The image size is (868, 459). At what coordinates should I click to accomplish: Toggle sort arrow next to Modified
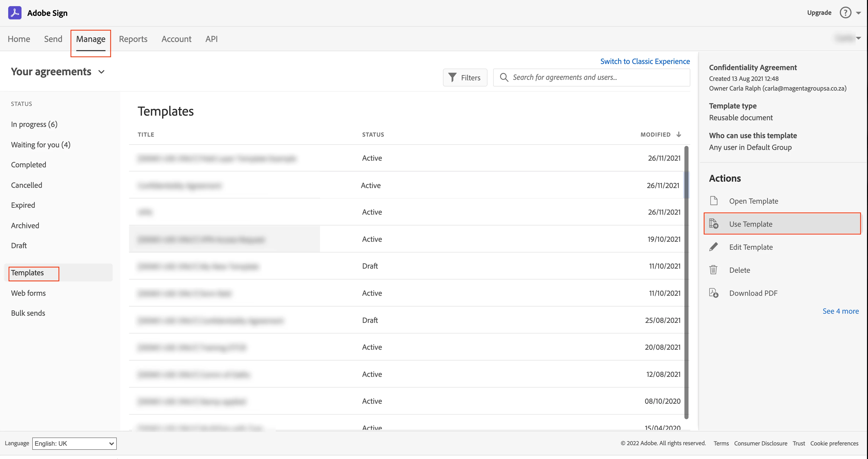(679, 134)
